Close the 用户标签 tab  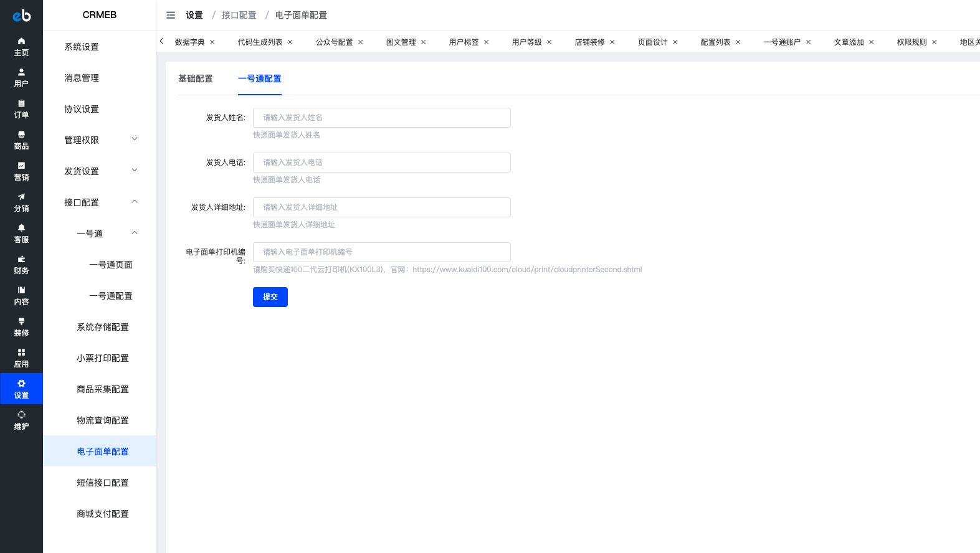[487, 42]
